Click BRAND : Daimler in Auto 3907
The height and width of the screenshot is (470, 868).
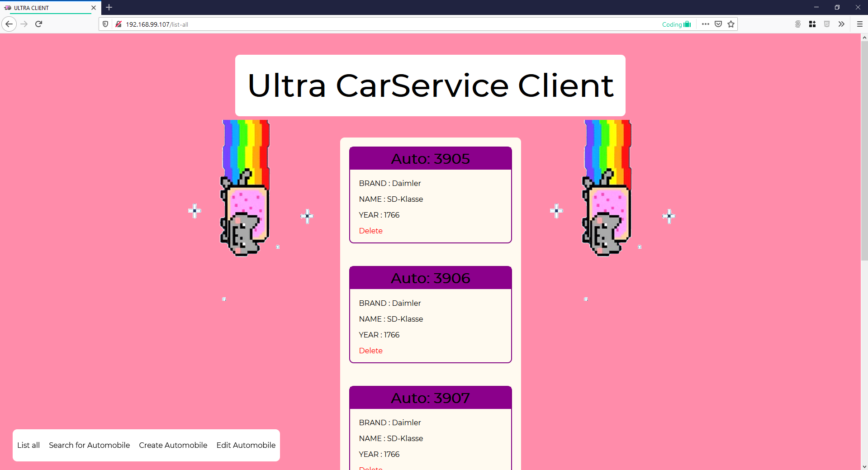[390, 423]
